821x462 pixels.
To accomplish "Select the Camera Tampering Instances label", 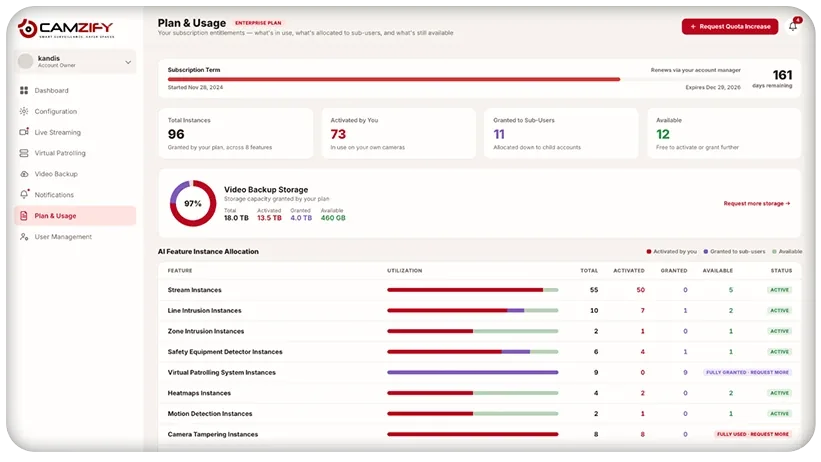I will (x=213, y=434).
